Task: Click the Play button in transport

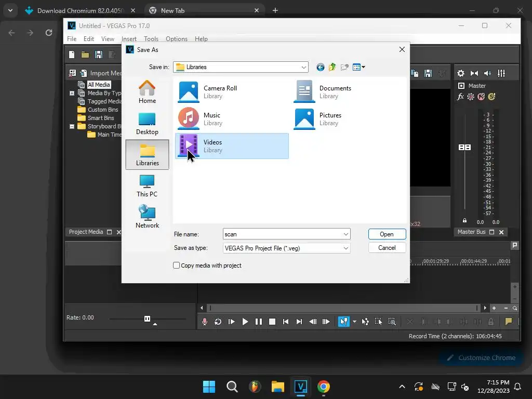Action: (245, 322)
